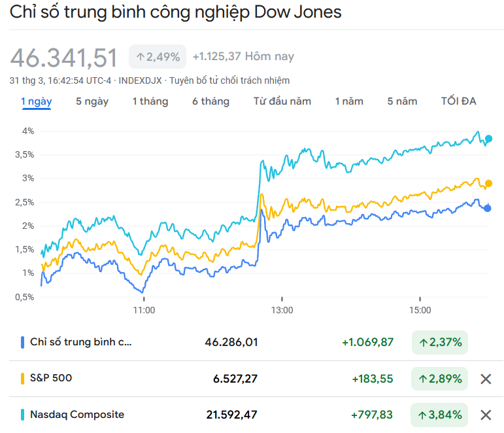
Task: Click the Nasdaq 3,84% change badge
Action: click(439, 415)
